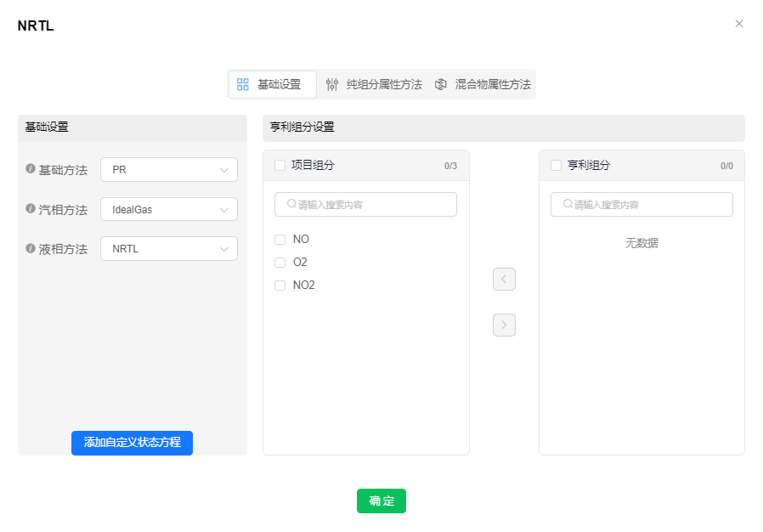Click move-left arrow transfer button
The width and height of the screenshot is (763, 532).
coord(504,279)
